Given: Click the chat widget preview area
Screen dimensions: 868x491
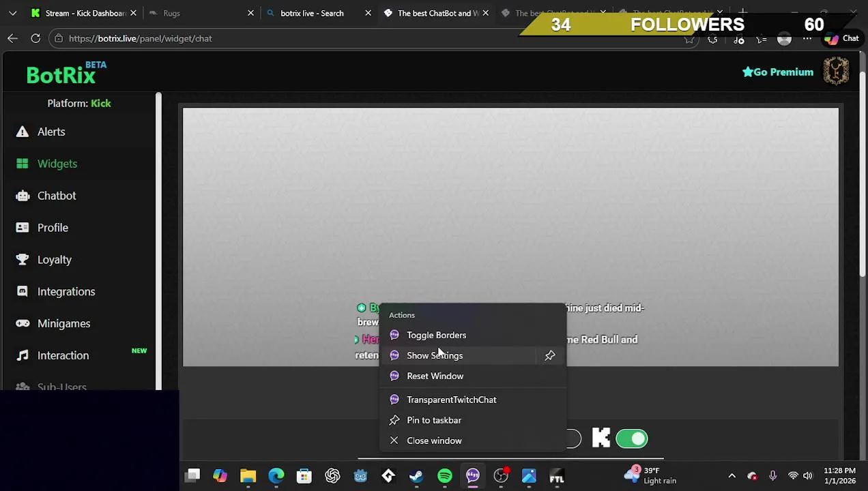Looking at the screenshot, I should tap(510, 237).
